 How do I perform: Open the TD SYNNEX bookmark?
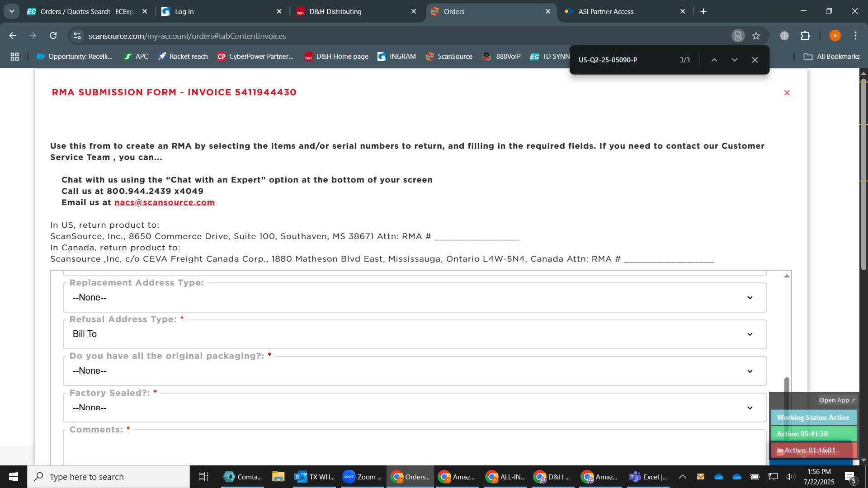(x=550, y=56)
